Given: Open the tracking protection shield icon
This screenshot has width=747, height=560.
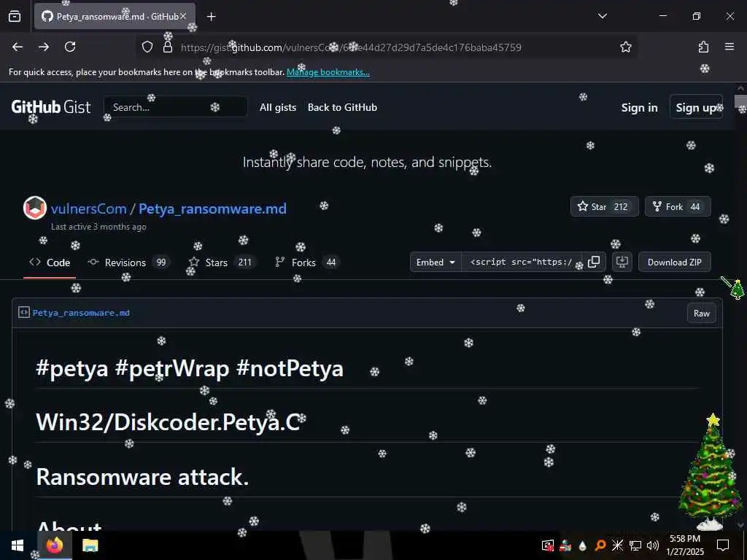Looking at the screenshot, I should pos(147,47).
